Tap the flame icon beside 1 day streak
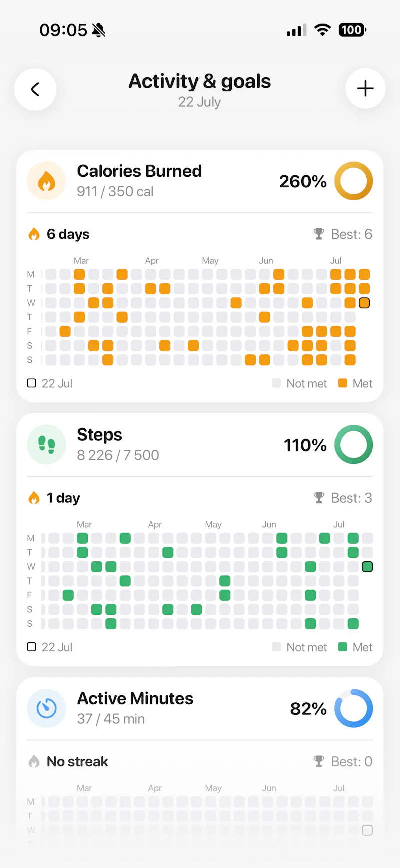400x868 pixels. coord(34,498)
